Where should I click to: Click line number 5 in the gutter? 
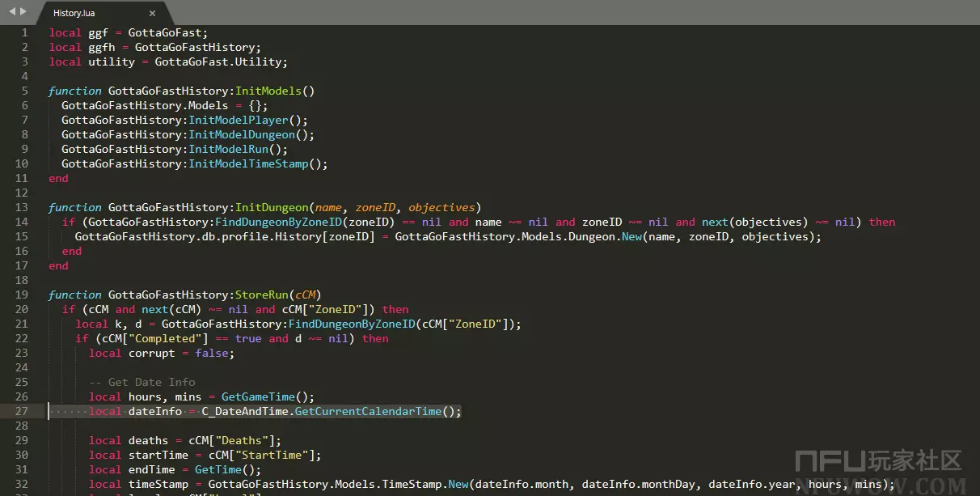[x=24, y=91]
